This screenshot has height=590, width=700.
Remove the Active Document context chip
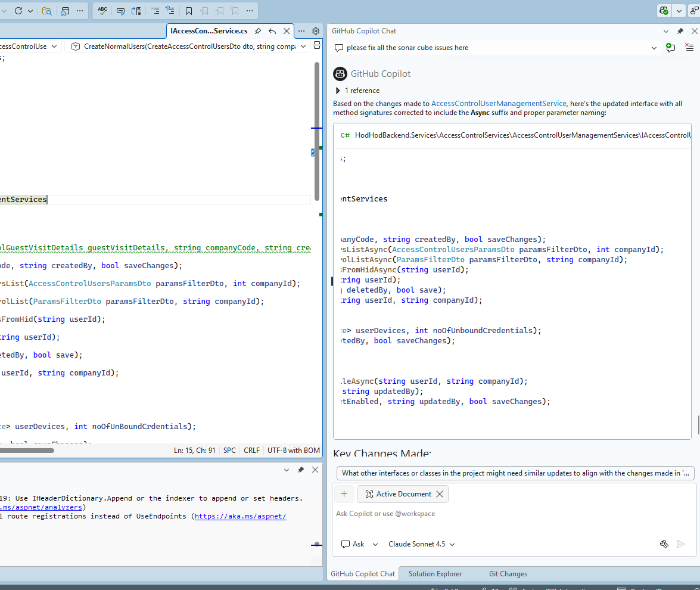(x=440, y=494)
